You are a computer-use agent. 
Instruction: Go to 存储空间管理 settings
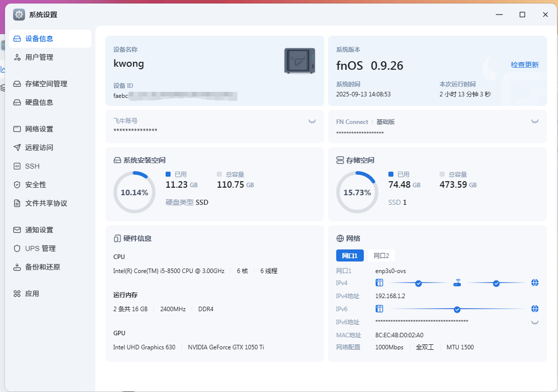click(46, 84)
